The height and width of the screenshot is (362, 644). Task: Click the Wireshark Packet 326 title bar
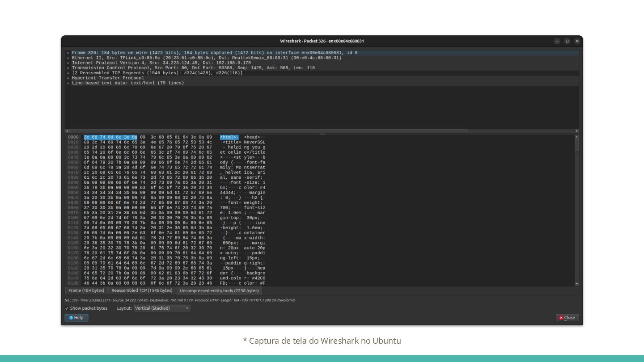pyautogui.click(x=322, y=41)
